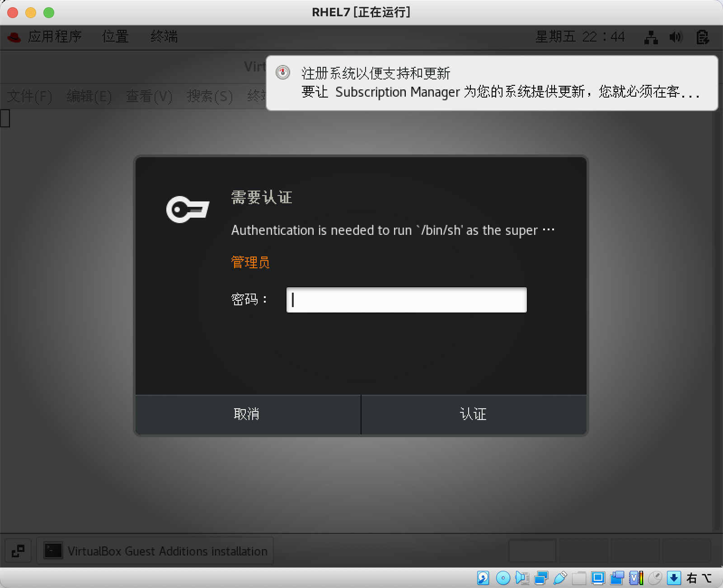This screenshot has width=723, height=588.
Task: Click the VirtualBox audio settings icon
Action: point(522,578)
